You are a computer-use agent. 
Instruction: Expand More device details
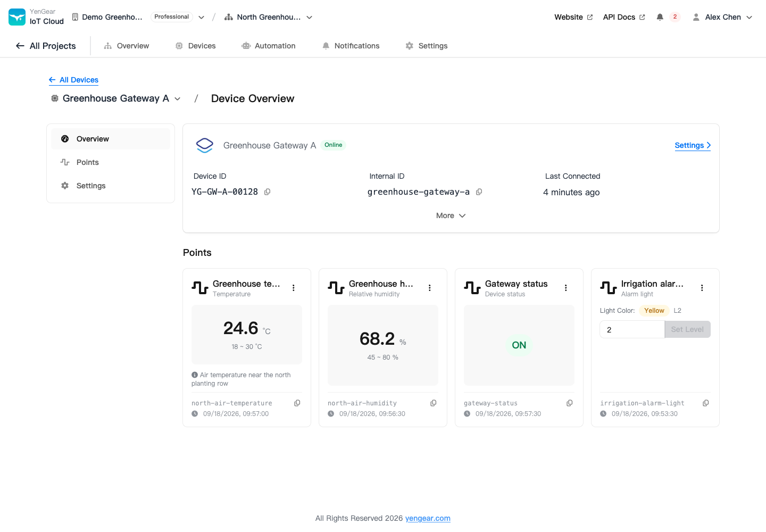(x=451, y=215)
